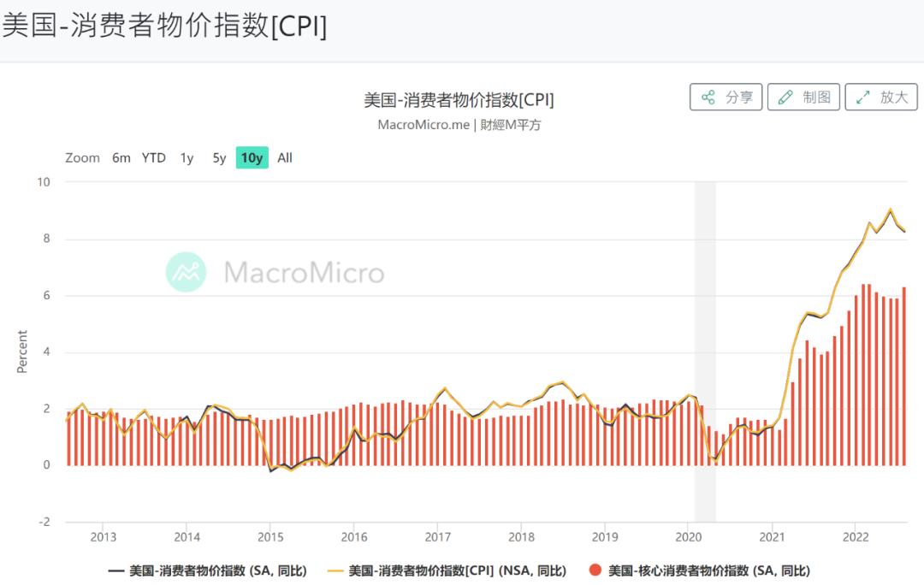Click the grey 2020 recession shaded band
Image resolution: width=924 pixels, height=585 pixels.
pyautogui.click(x=705, y=352)
